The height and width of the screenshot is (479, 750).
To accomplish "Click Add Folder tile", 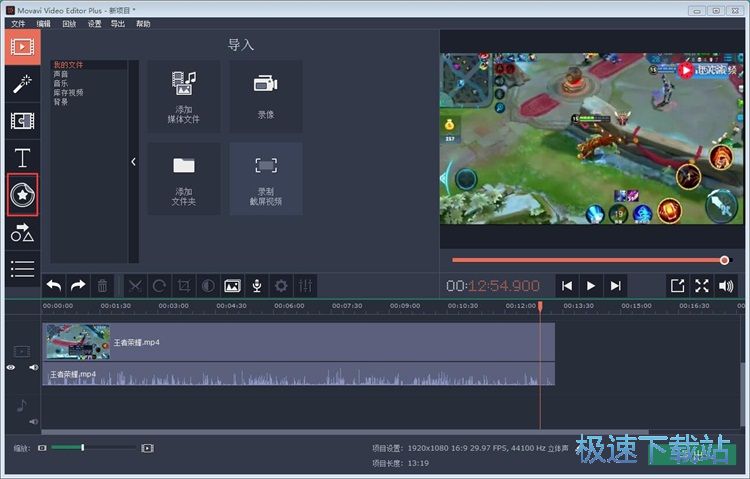I will pyautogui.click(x=184, y=178).
